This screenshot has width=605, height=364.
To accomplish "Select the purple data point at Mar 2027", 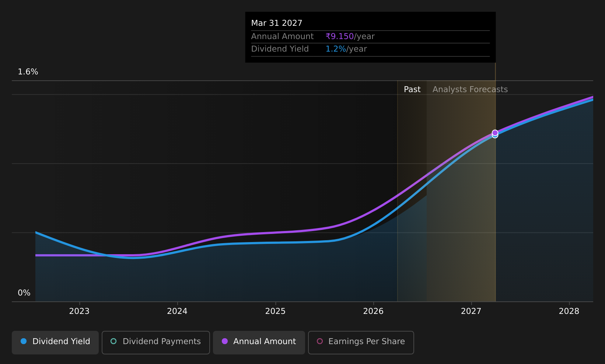I will click(x=495, y=133).
